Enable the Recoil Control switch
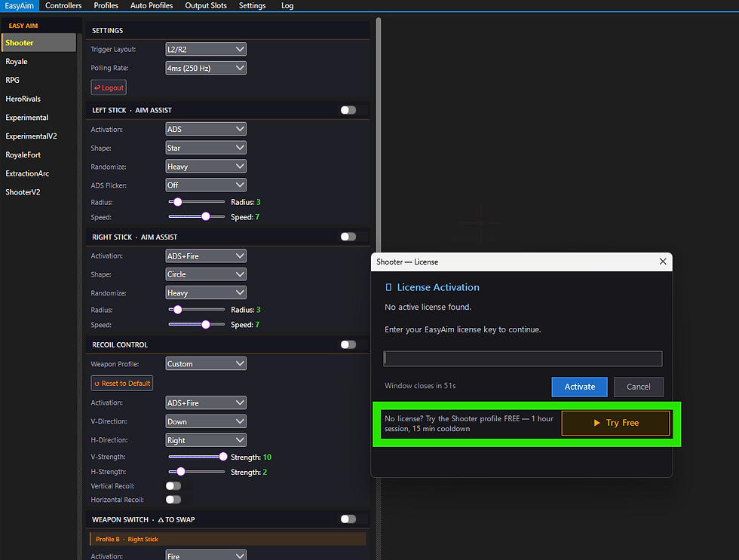Screen dimensions: 739x560 tap(348, 344)
